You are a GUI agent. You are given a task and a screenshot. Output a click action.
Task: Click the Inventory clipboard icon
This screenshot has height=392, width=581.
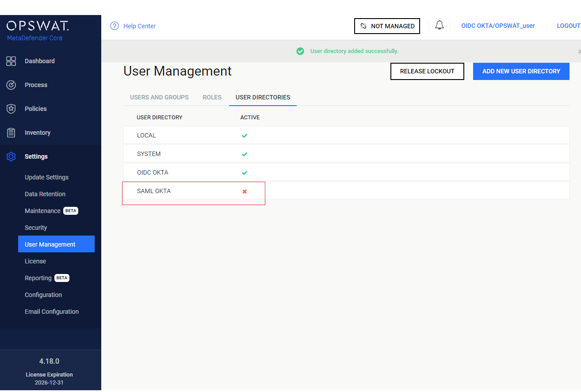pos(11,133)
